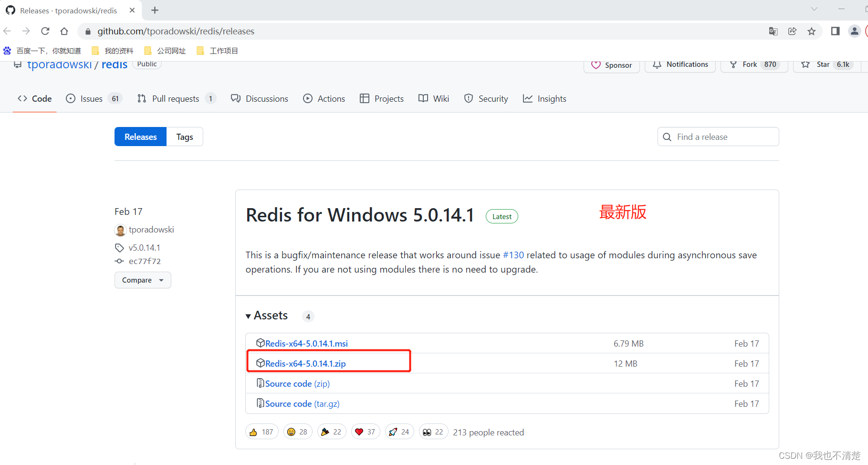Open the Projects tab

click(x=382, y=98)
